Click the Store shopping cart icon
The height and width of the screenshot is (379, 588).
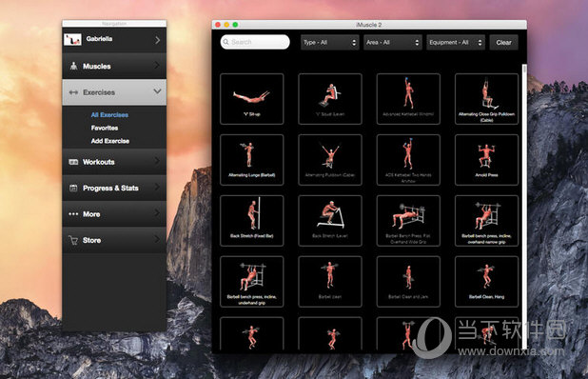point(73,240)
